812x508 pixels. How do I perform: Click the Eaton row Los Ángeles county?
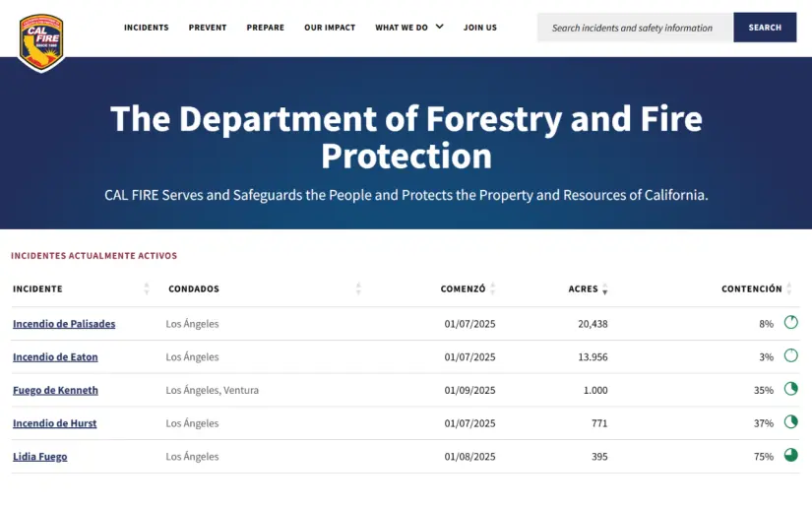click(192, 356)
